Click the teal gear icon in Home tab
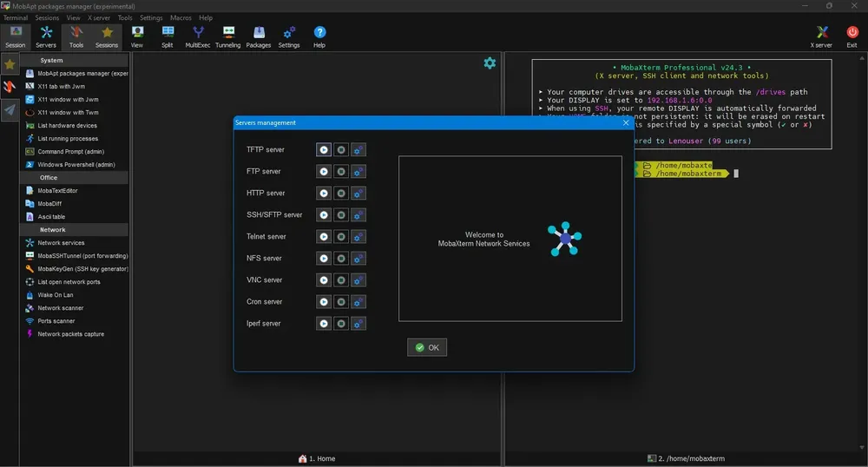 pyautogui.click(x=490, y=63)
